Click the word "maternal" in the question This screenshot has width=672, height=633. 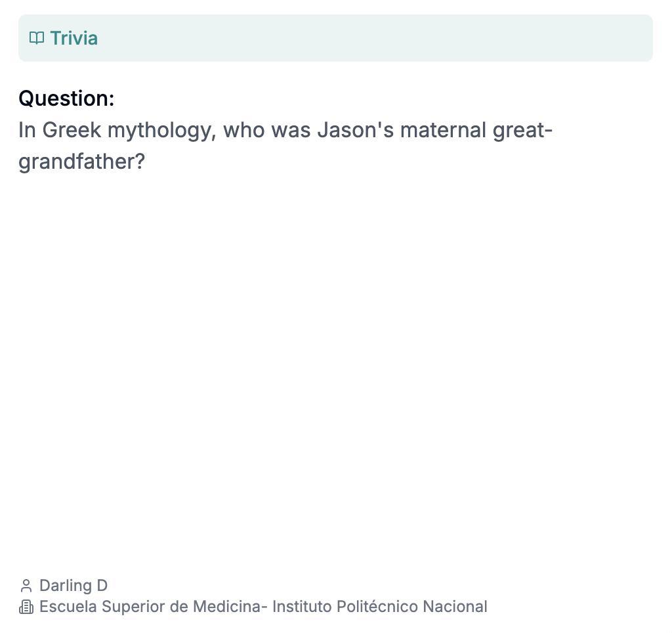tap(443, 130)
